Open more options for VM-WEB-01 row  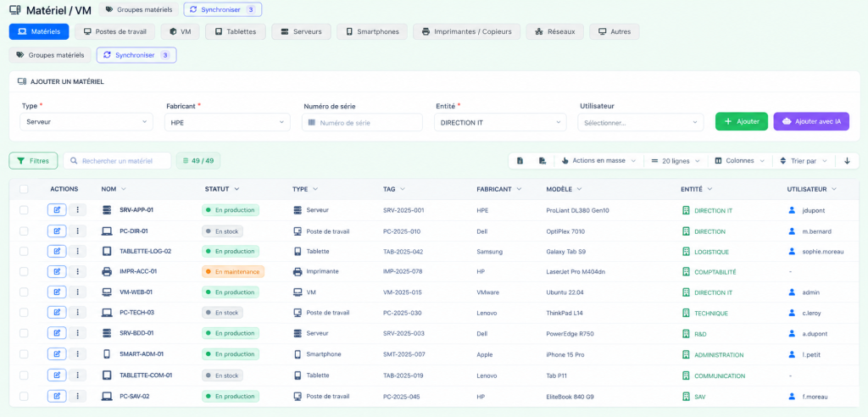click(x=77, y=292)
